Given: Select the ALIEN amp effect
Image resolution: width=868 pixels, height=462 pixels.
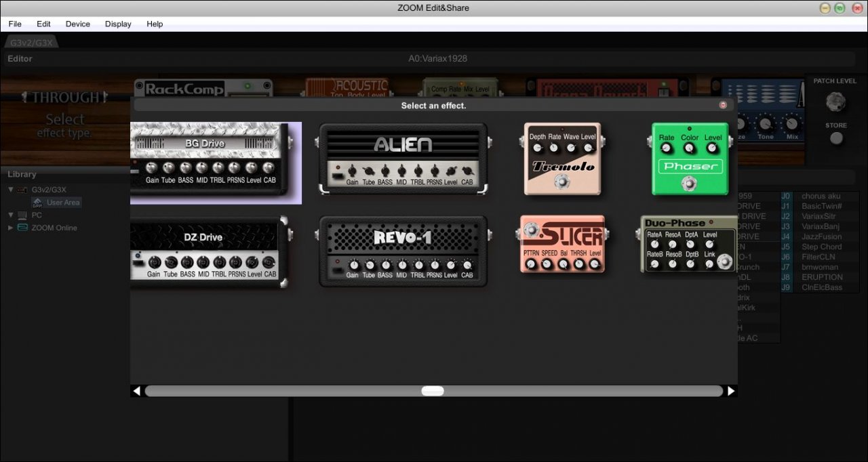Looking at the screenshot, I should click(403, 159).
